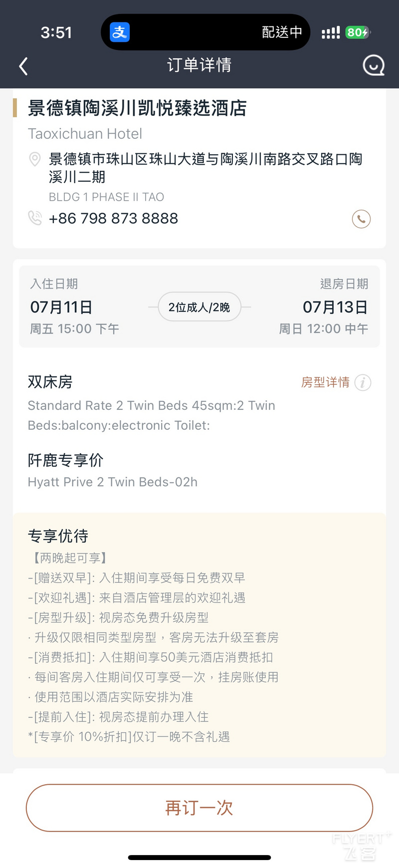Tap the battery indicator in status bar
399x868 pixels.
[x=358, y=32]
